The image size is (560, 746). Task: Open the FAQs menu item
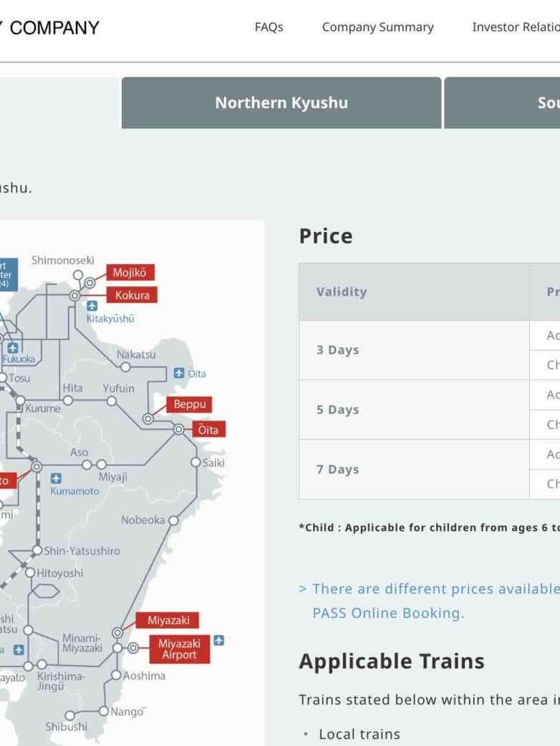pos(269,27)
